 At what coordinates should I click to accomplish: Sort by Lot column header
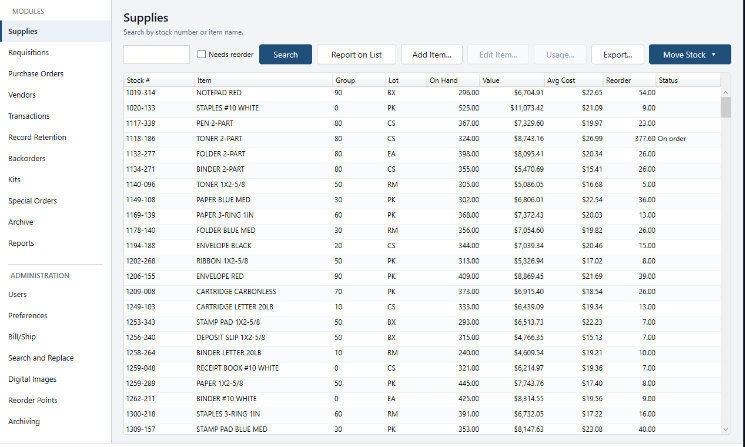coord(406,80)
